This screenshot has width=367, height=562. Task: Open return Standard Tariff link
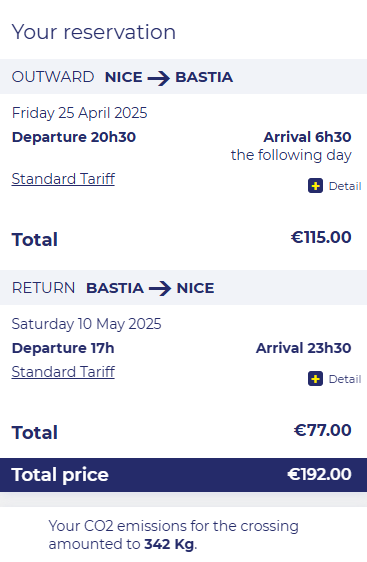[x=63, y=371]
